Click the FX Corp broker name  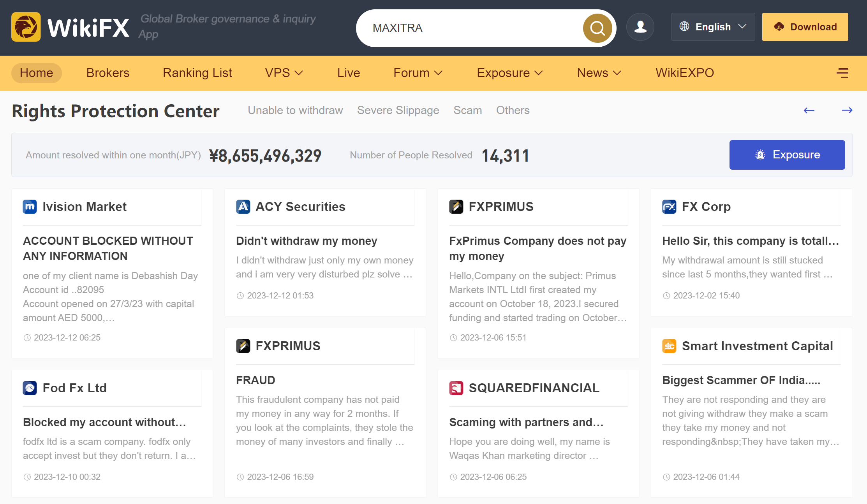click(x=706, y=207)
